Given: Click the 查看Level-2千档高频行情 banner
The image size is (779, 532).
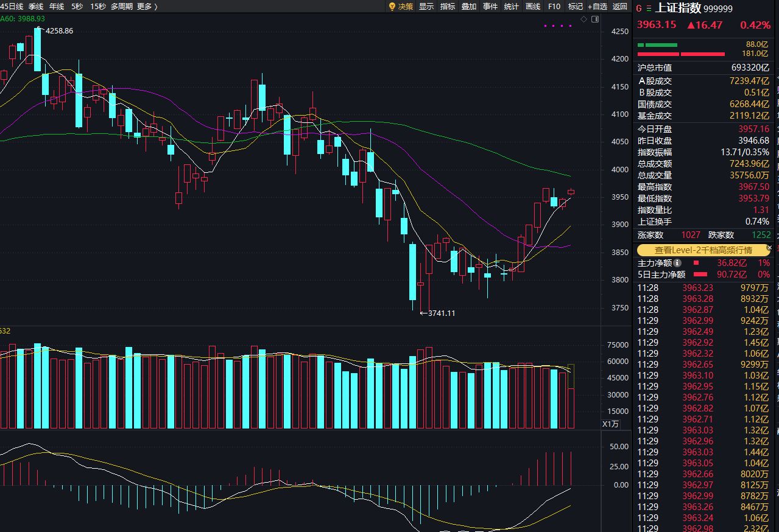Looking at the screenshot, I should [703, 250].
